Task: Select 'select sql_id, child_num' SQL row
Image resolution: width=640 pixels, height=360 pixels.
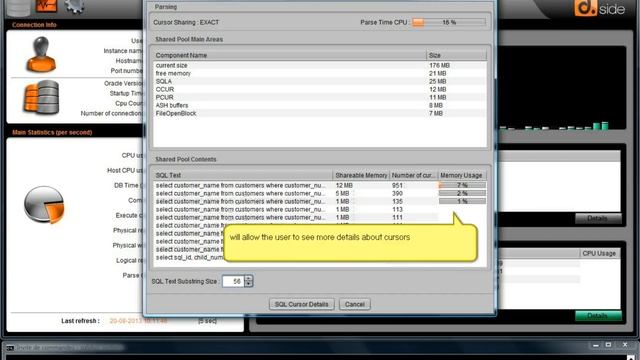Action: 190,257
